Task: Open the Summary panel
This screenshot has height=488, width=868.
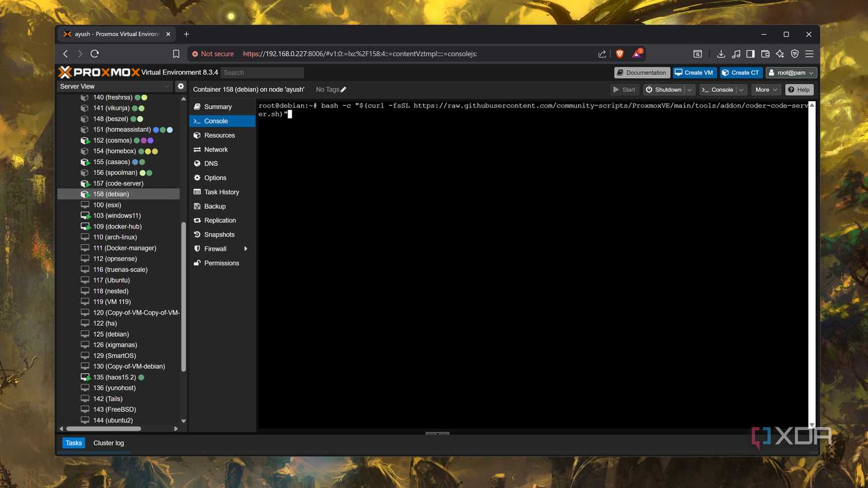Action: point(222,107)
